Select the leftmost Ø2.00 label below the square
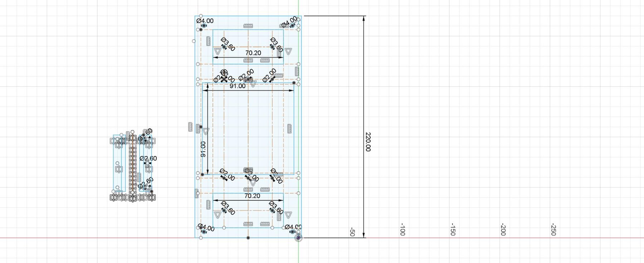The height and width of the screenshot is (263, 644). [227, 175]
